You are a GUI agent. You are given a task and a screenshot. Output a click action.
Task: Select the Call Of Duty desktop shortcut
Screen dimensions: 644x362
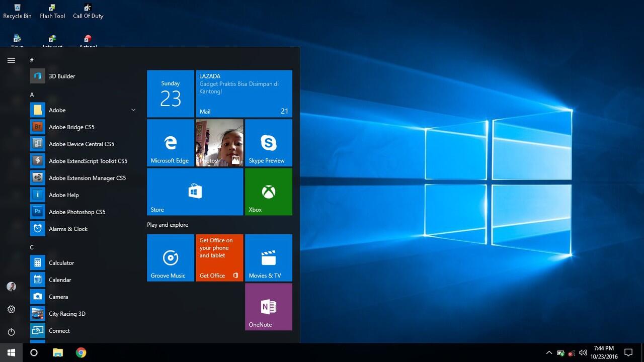coord(88,12)
